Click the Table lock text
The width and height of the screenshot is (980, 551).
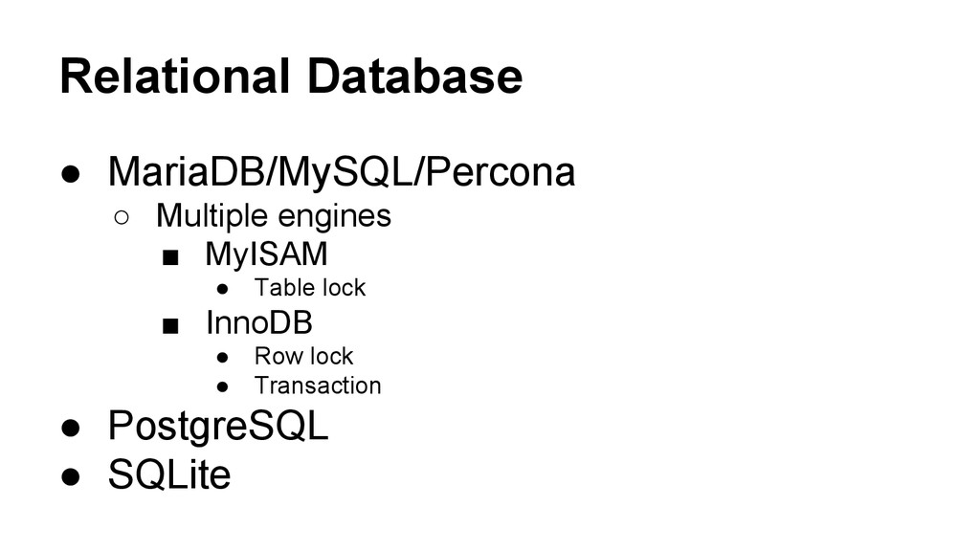pyautogui.click(x=309, y=287)
